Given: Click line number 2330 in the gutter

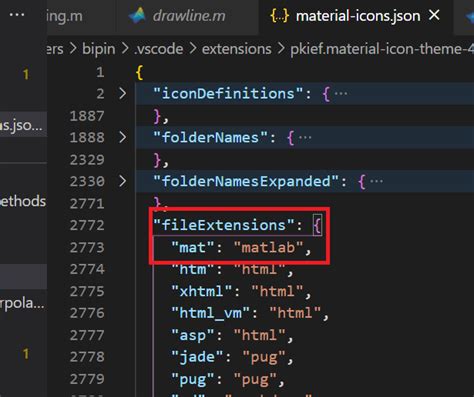Looking at the screenshot, I should [87, 181].
